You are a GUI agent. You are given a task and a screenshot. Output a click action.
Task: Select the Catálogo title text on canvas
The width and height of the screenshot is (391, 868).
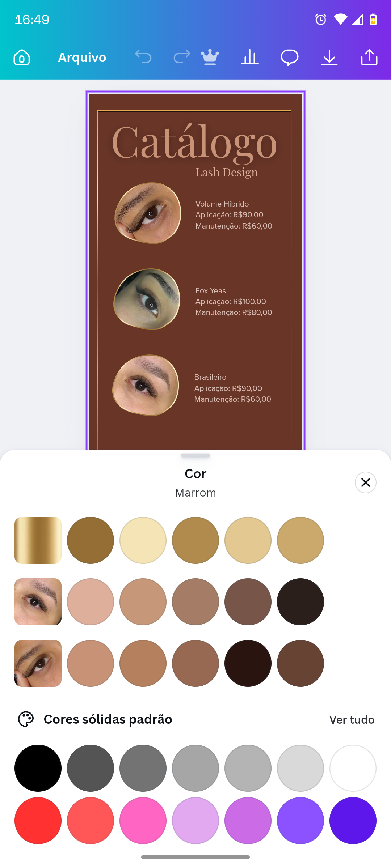194,142
